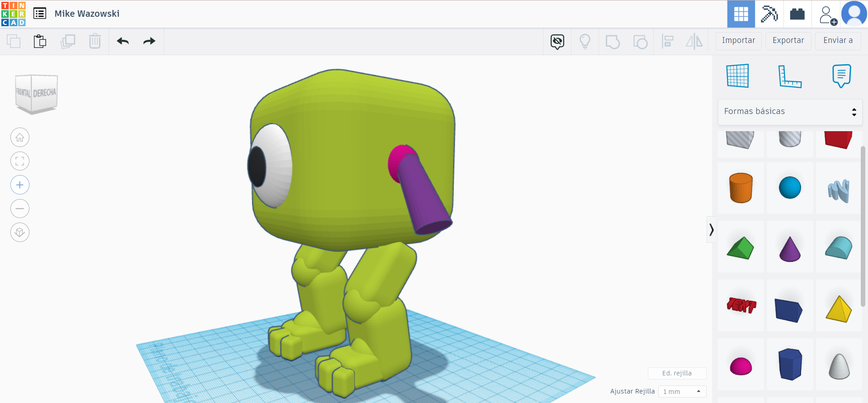Switch to the 3D design grid view
The height and width of the screenshot is (403, 868).
point(741,14)
